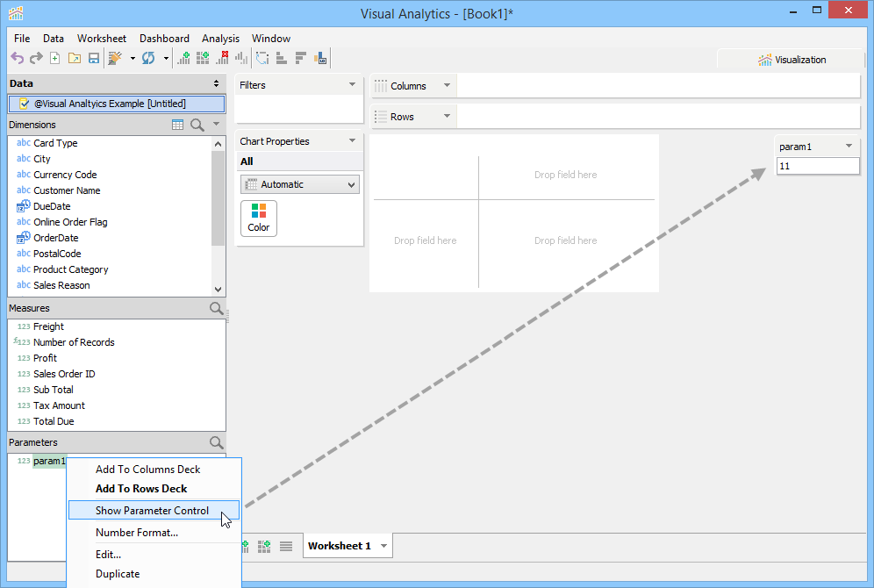Click the search icon in Parameters header
The height and width of the screenshot is (588, 874).
pyautogui.click(x=216, y=442)
